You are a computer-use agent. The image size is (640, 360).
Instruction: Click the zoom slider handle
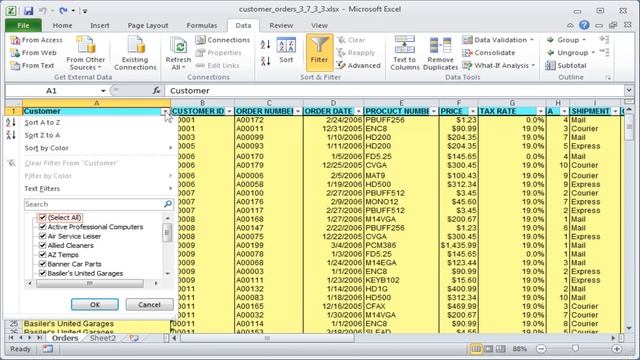[x=575, y=349]
